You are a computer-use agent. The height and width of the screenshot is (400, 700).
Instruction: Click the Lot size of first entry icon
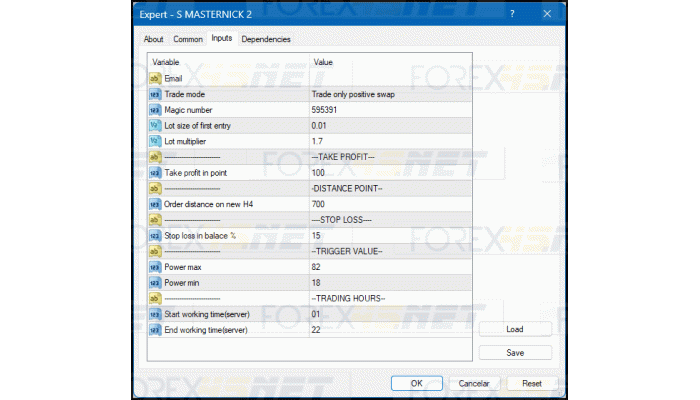pos(155,125)
